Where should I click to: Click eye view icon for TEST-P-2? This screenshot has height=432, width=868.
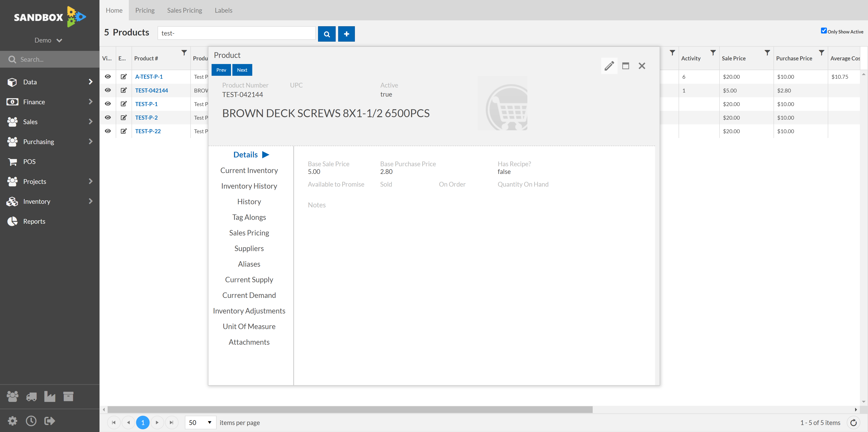[108, 117]
